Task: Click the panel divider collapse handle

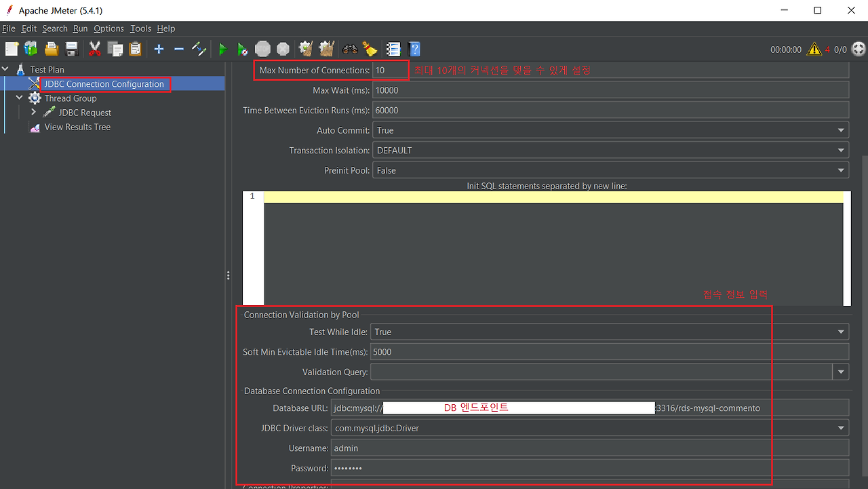Action: pyautogui.click(x=228, y=275)
